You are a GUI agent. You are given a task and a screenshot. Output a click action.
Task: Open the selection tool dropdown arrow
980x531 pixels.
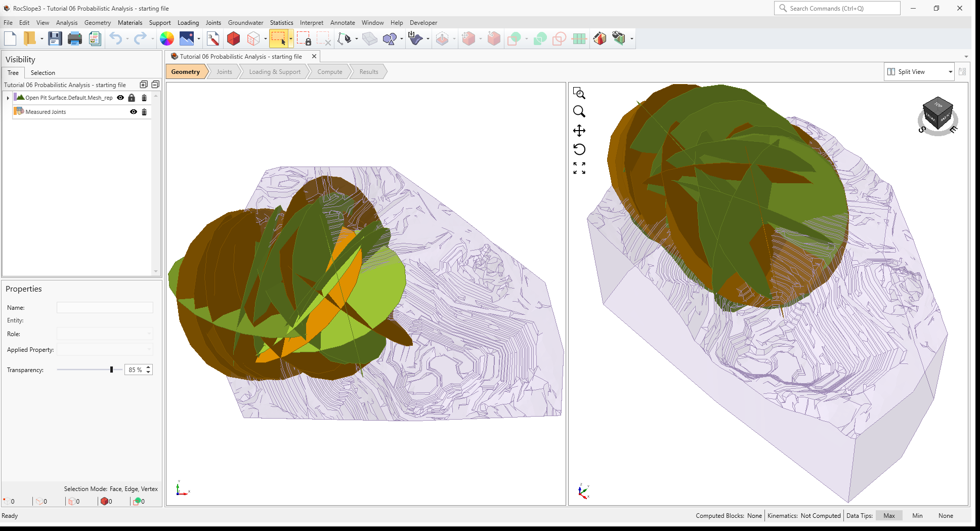pyautogui.click(x=291, y=38)
